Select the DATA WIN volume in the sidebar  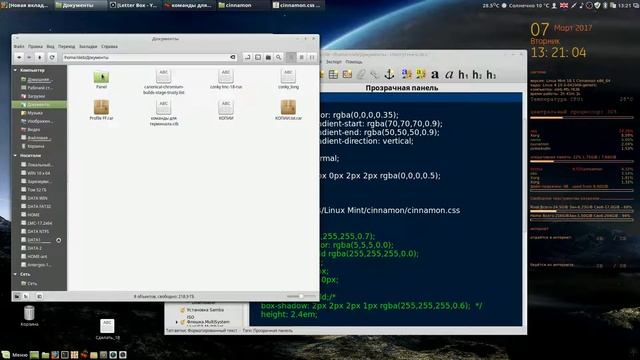(38, 198)
